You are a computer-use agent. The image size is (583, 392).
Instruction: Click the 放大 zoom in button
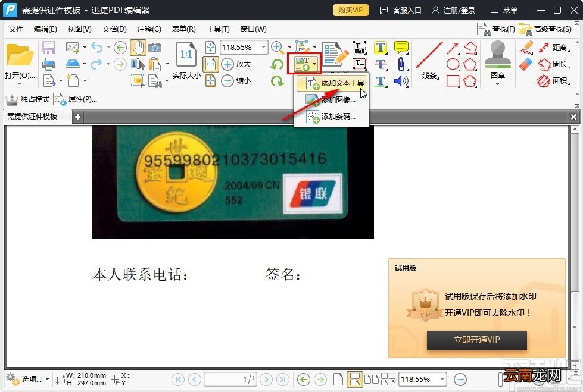coord(237,64)
